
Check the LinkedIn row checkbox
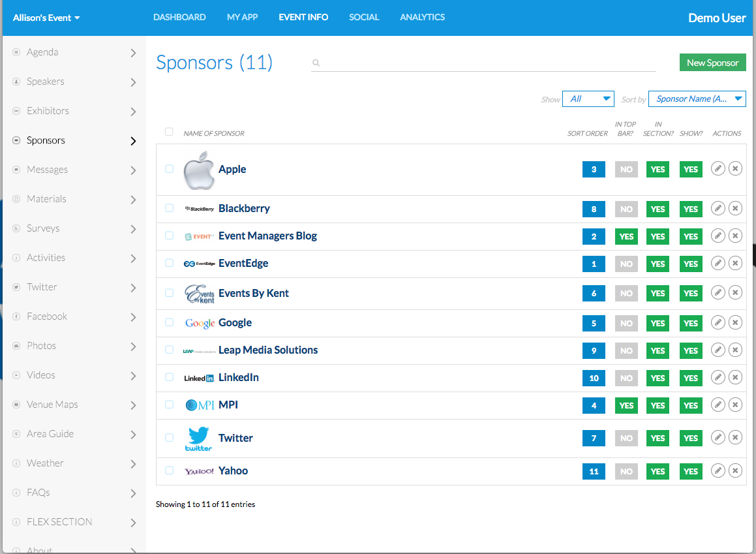(x=169, y=377)
